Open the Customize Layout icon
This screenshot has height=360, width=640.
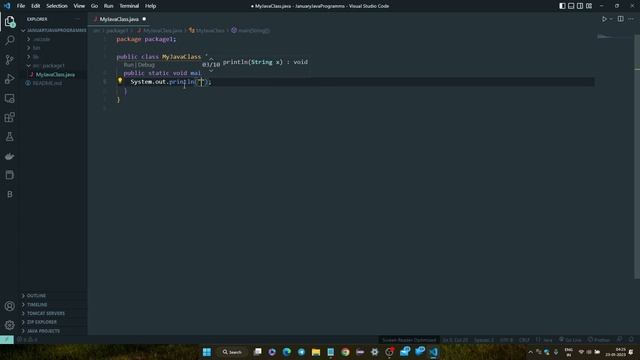click(x=589, y=6)
